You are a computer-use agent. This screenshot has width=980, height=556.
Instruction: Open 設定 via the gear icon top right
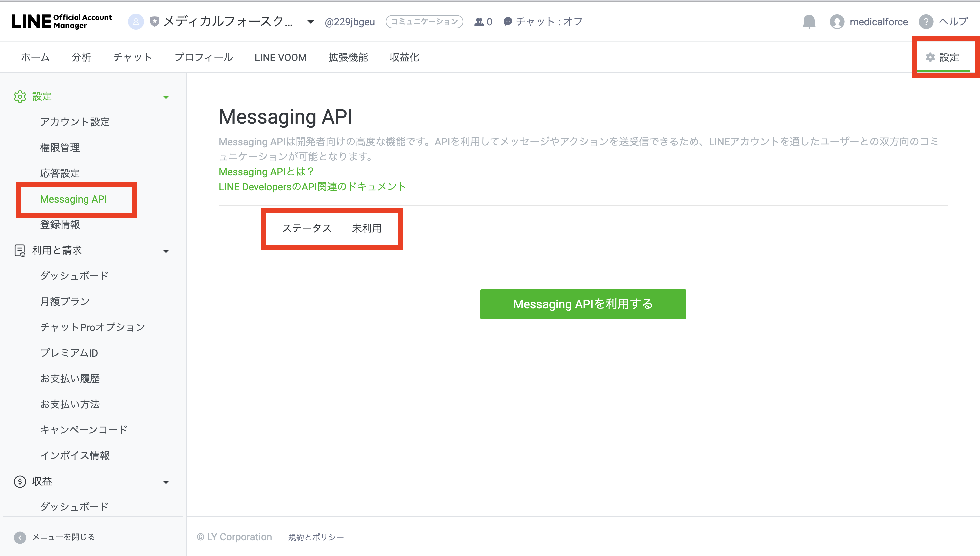930,57
